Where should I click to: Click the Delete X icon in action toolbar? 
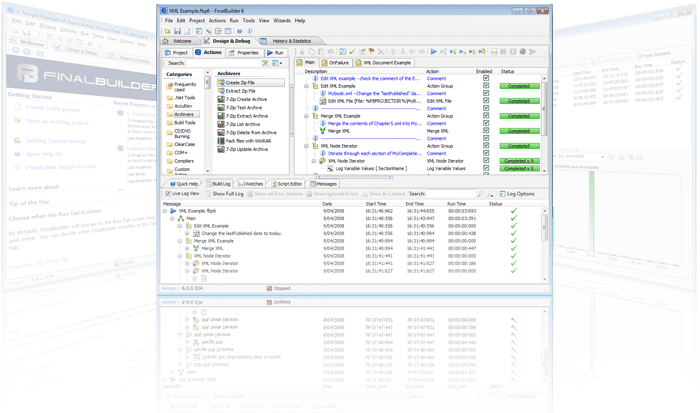click(x=381, y=52)
